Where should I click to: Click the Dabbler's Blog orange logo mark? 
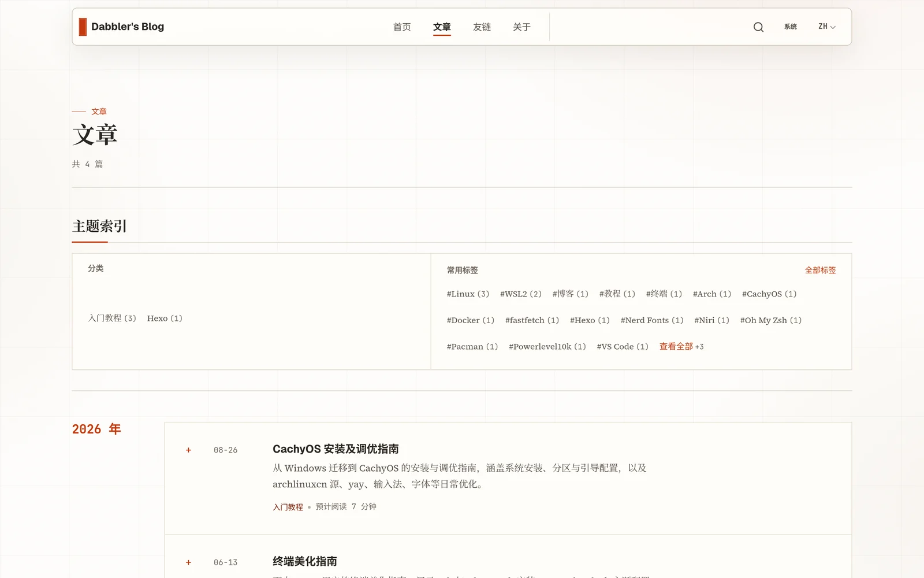coord(83,27)
